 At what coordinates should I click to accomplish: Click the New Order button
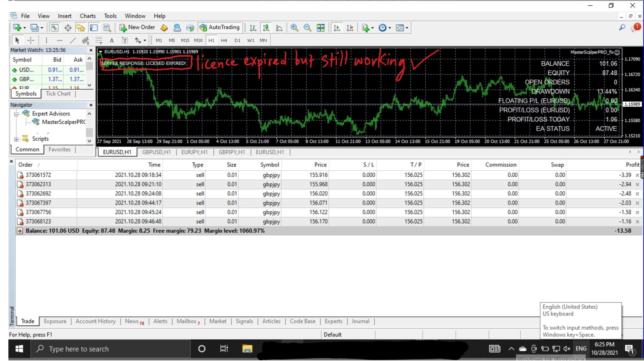click(x=137, y=27)
